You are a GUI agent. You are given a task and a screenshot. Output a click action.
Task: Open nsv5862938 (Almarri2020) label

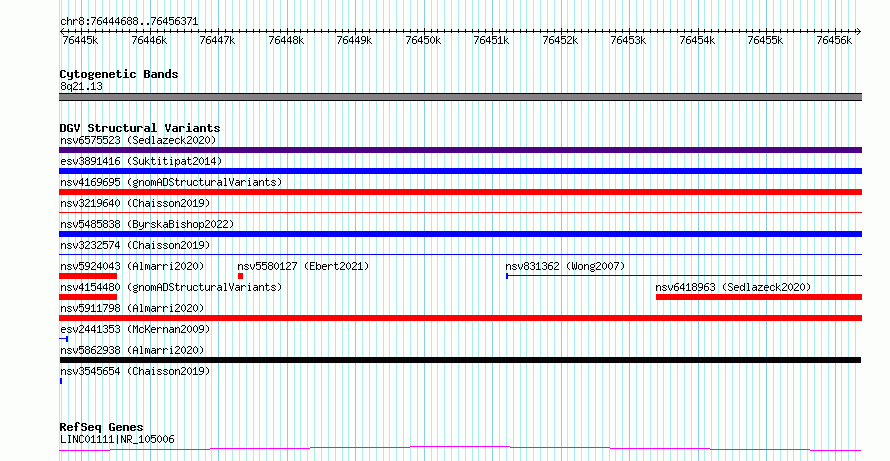click(x=132, y=350)
